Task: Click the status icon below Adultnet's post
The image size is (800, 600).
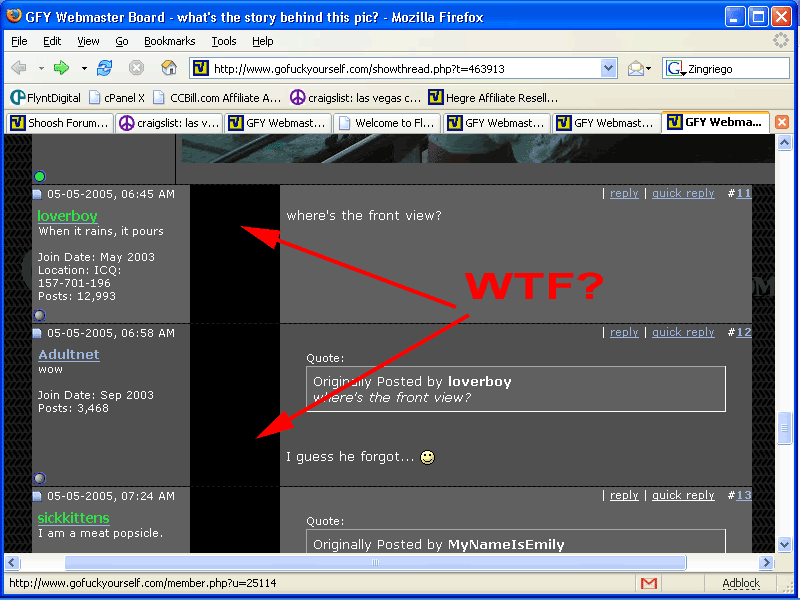Action: point(40,478)
